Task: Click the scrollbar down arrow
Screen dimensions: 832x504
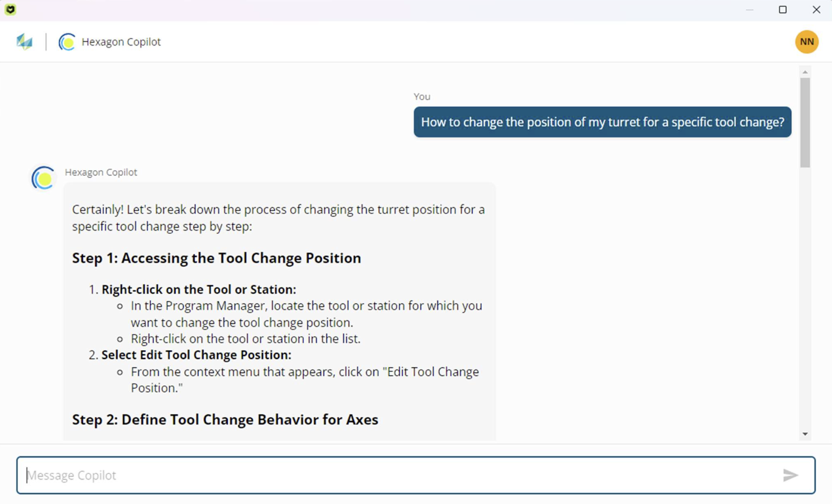Action: pos(805,434)
